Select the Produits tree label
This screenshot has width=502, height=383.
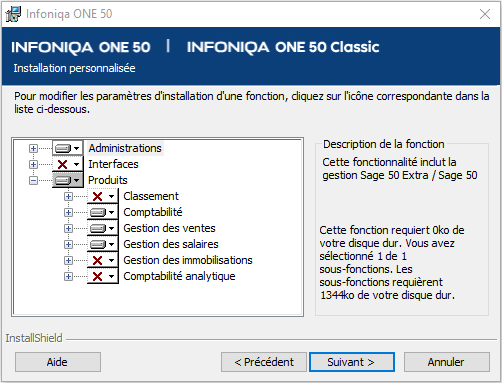pos(108,180)
